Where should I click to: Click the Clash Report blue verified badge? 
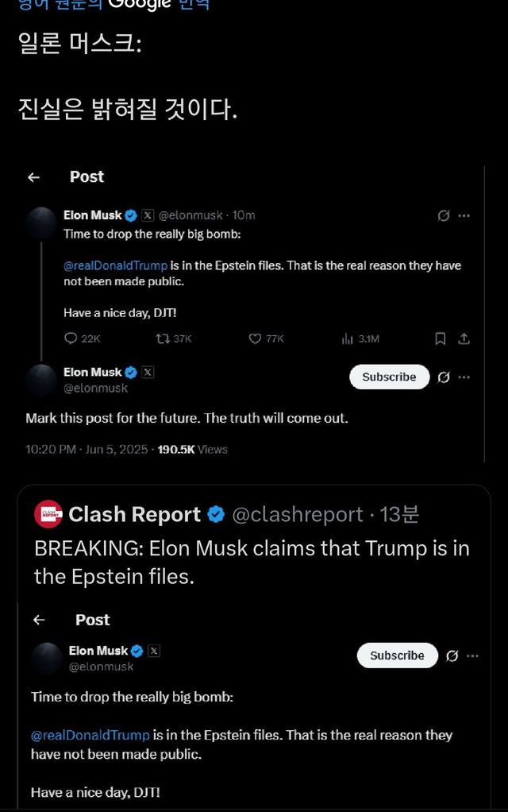pyautogui.click(x=216, y=515)
